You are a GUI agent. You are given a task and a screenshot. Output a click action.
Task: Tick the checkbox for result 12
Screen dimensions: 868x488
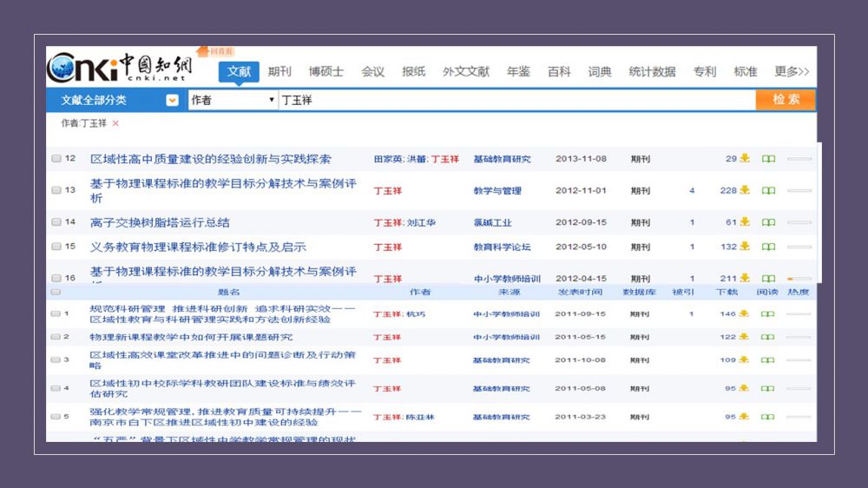pos(56,159)
